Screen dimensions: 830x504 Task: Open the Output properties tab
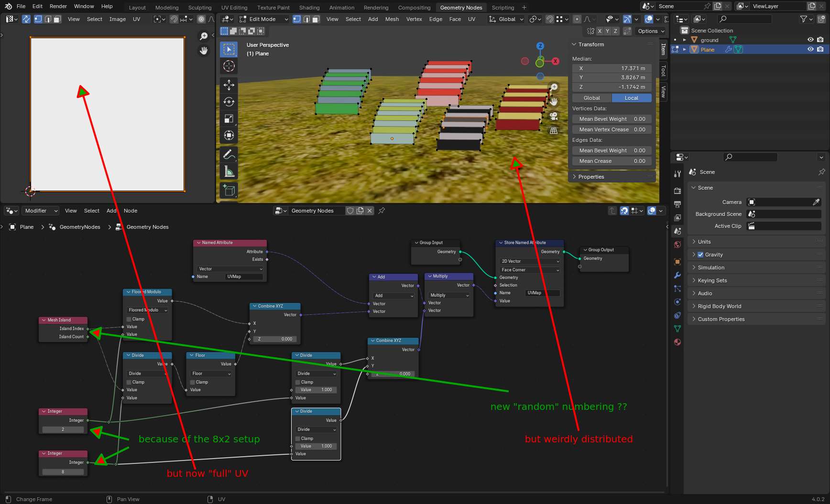tap(677, 204)
